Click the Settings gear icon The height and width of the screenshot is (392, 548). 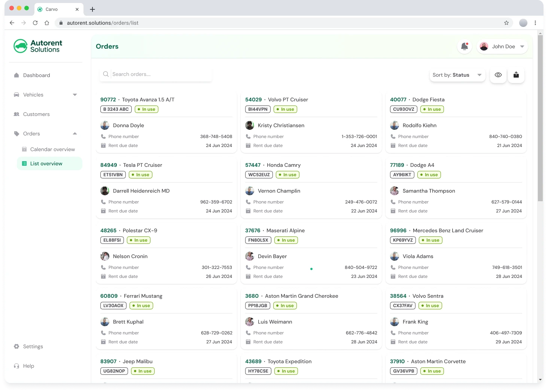pos(16,346)
